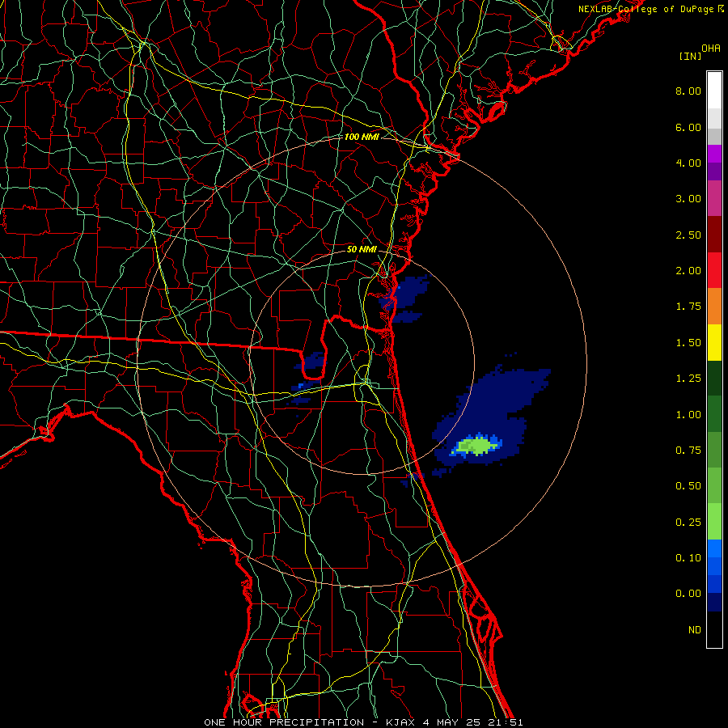
Task: Click the 6.00 legend value
Action: pos(688,127)
